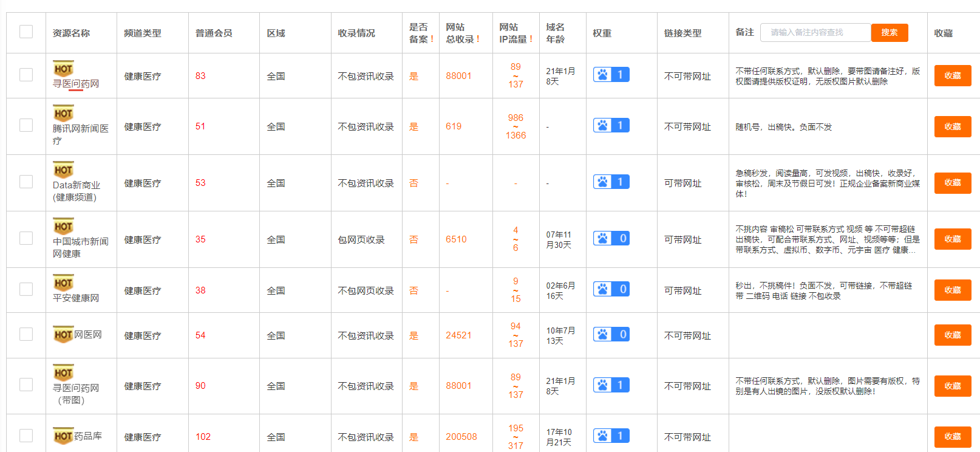This screenshot has height=452, width=980.
Task: Click Baidu weight icon in 网医网 row
Action: point(611,334)
